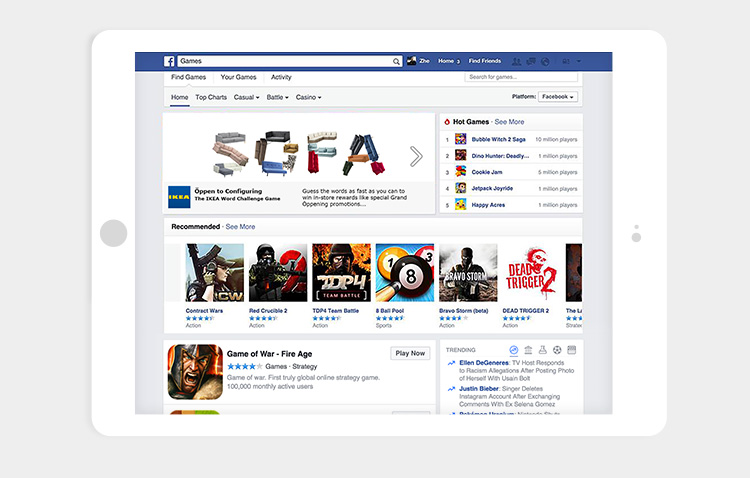
Task: Open the messages icon in the top bar
Action: click(x=531, y=61)
